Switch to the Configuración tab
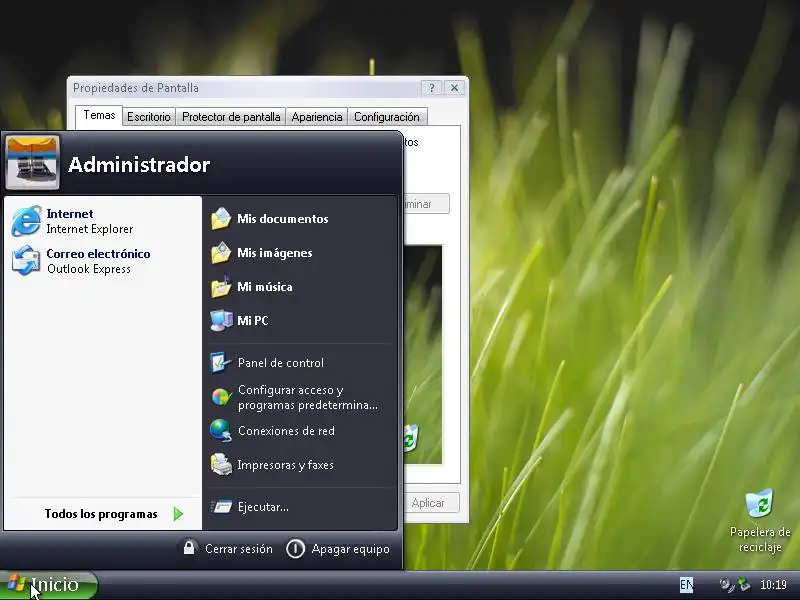 click(387, 117)
